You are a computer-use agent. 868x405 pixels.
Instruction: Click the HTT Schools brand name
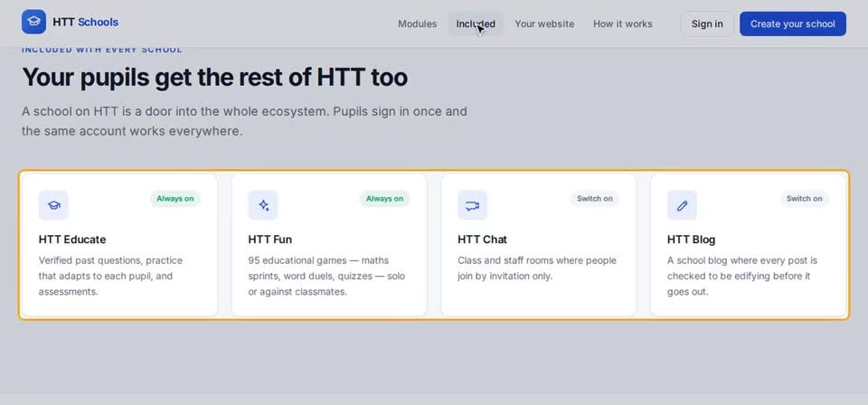point(85,22)
